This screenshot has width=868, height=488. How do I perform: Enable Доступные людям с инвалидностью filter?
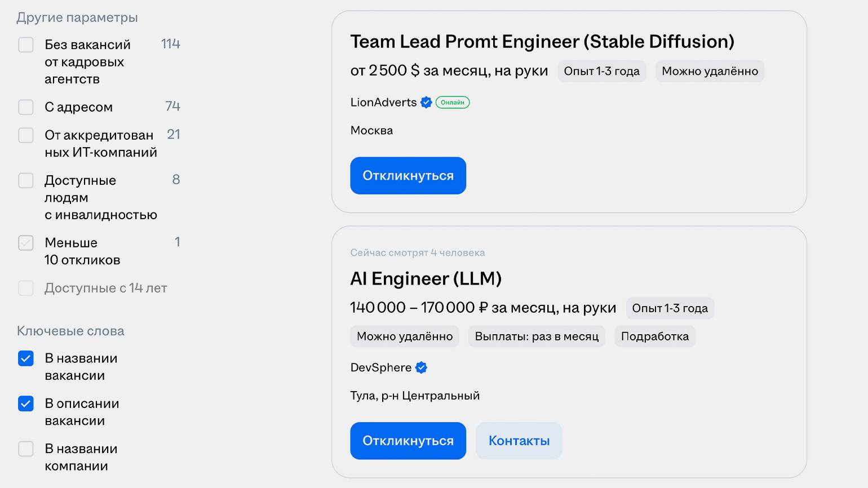tap(26, 180)
